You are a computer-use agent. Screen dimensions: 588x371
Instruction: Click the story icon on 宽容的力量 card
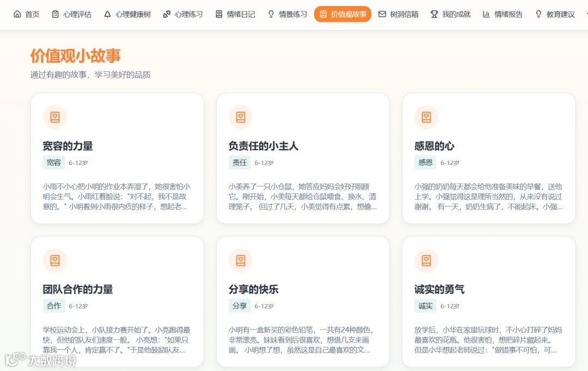point(55,117)
